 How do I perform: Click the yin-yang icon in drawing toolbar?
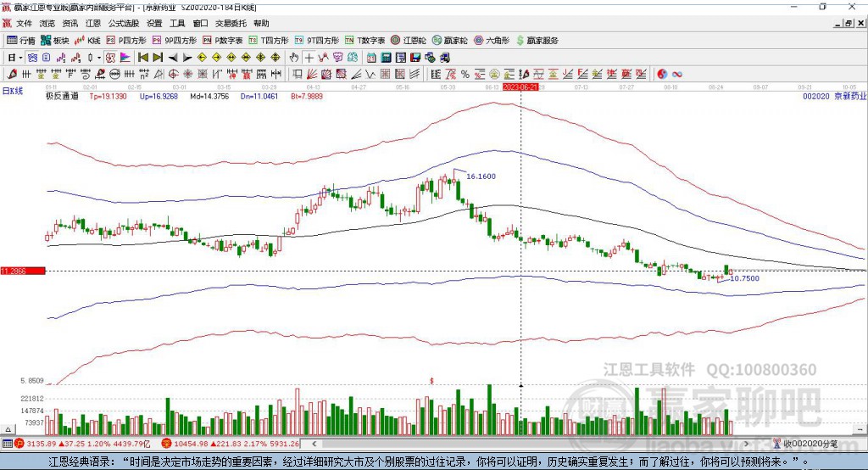[662, 74]
